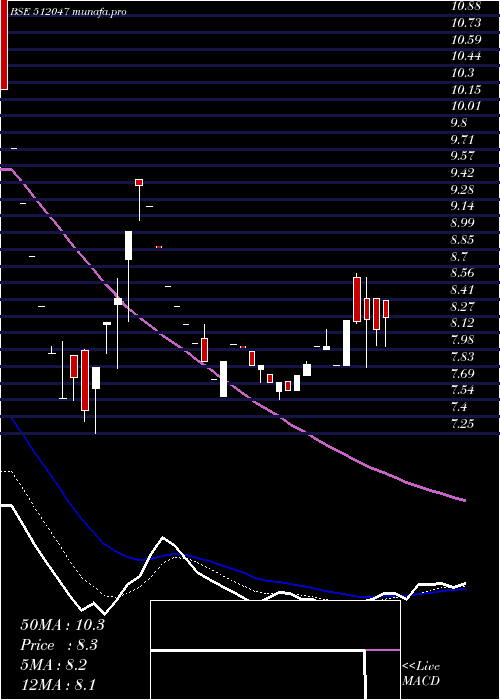The image size is (500, 700).
Task: Select the 8.99 price axis label
Action: click(x=462, y=223)
